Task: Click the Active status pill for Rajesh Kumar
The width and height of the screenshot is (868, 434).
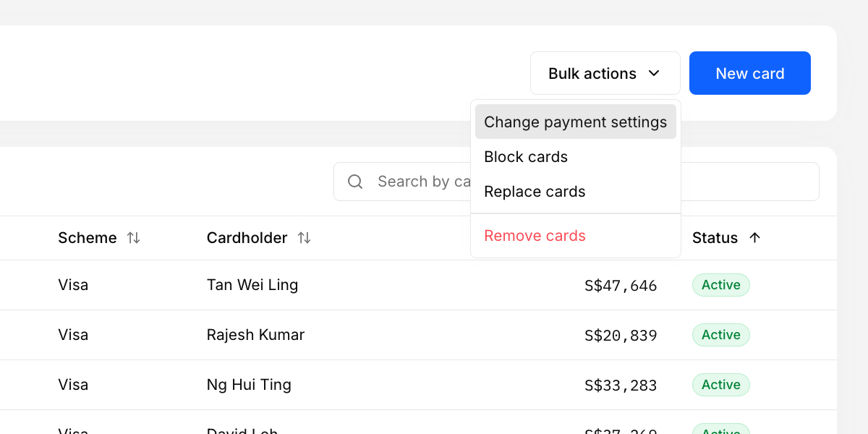Action: coord(720,334)
